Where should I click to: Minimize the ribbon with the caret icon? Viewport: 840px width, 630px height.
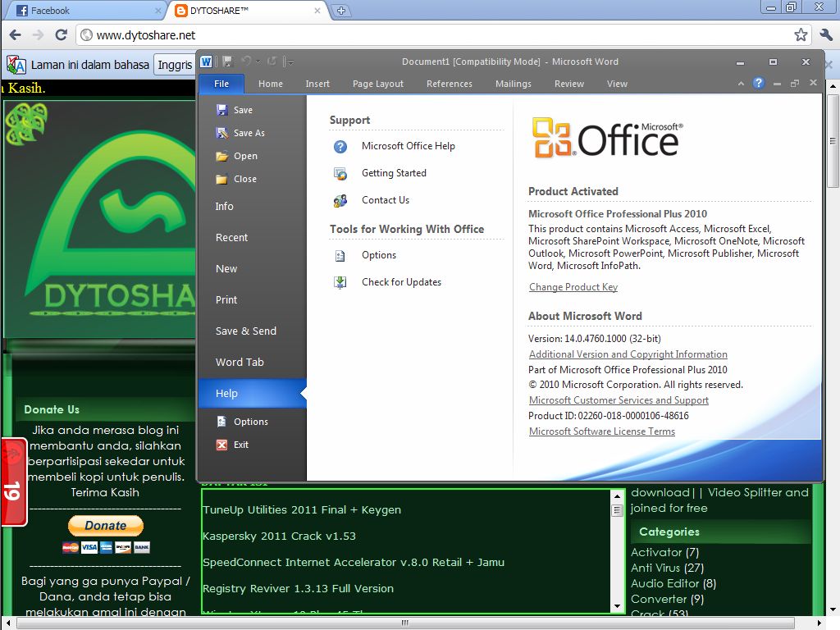pos(741,84)
